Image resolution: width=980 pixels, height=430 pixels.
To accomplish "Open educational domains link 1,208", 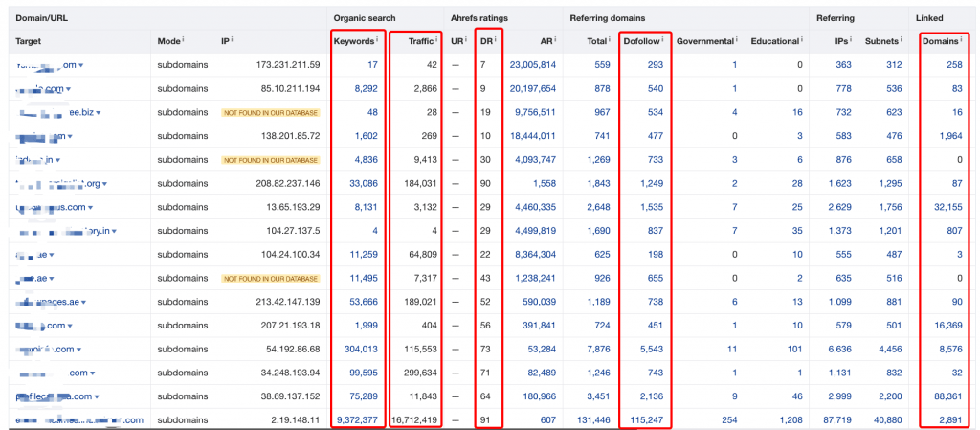I will pos(790,420).
